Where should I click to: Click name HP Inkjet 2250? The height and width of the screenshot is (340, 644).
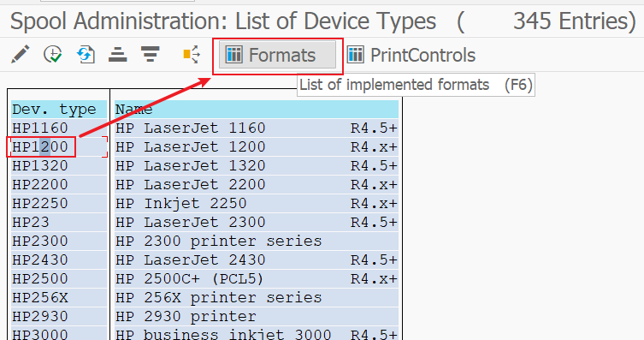pyautogui.click(x=181, y=204)
